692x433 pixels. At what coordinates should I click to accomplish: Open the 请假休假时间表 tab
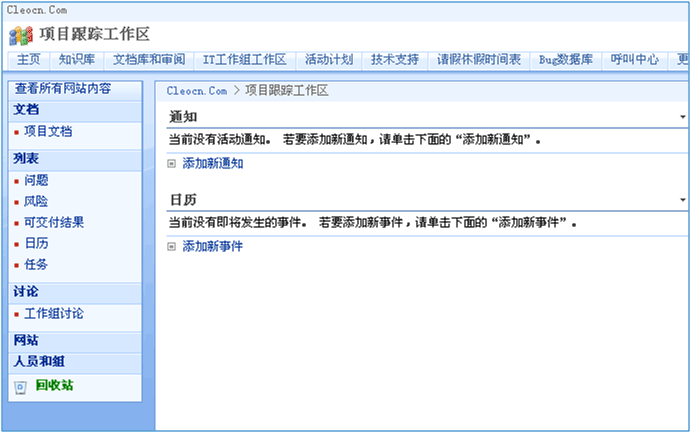479,60
